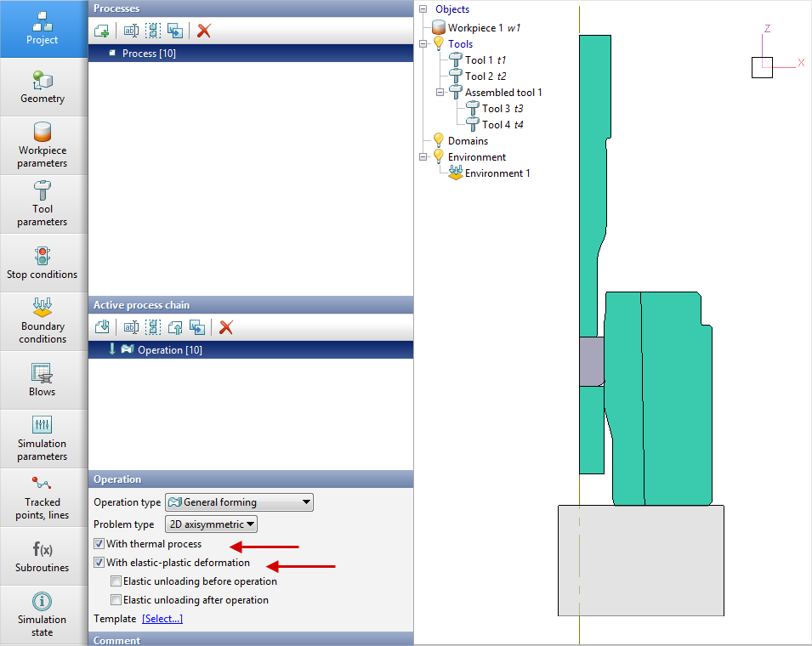Enable Elastic unloading after operation
Viewport: 812px width, 646px height.
pos(116,600)
